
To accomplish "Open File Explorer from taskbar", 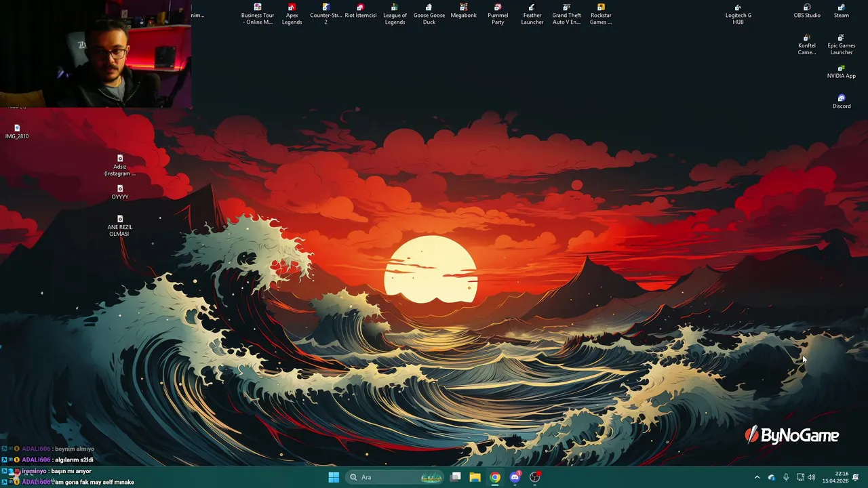I will tap(475, 477).
